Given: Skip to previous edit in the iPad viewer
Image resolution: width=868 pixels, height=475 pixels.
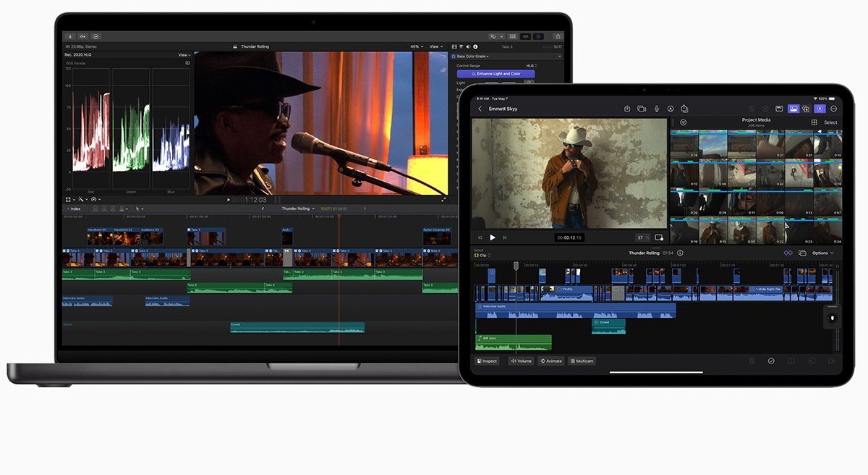Looking at the screenshot, I should (x=480, y=237).
